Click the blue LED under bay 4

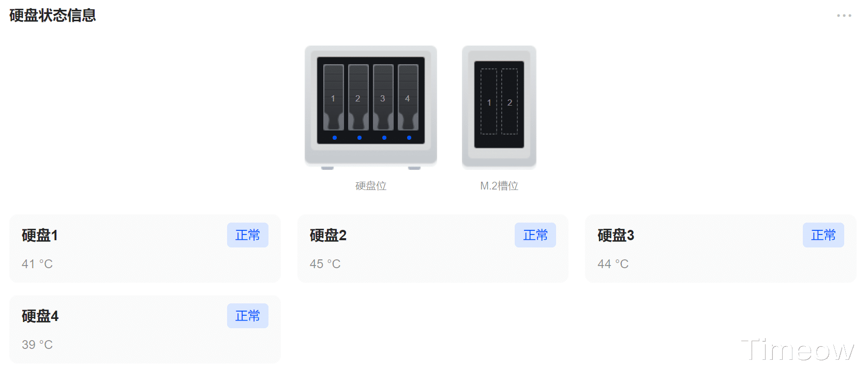point(409,138)
